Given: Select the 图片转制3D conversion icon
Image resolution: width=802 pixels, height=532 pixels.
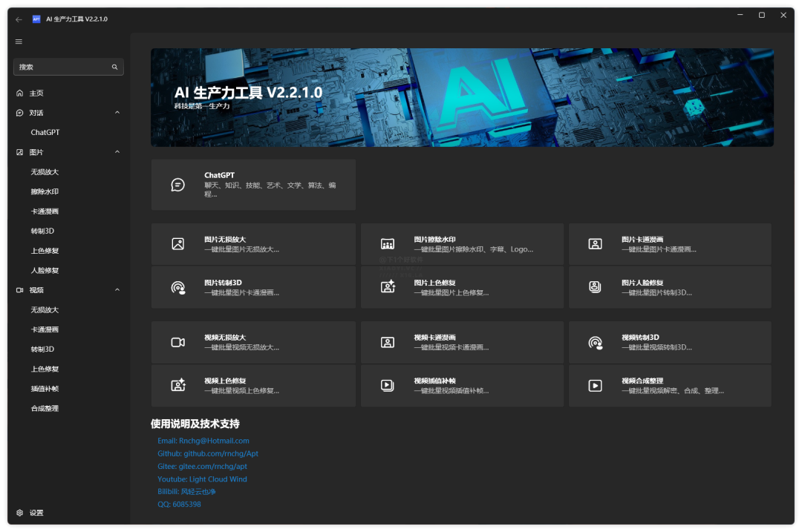Looking at the screenshot, I should point(177,287).
